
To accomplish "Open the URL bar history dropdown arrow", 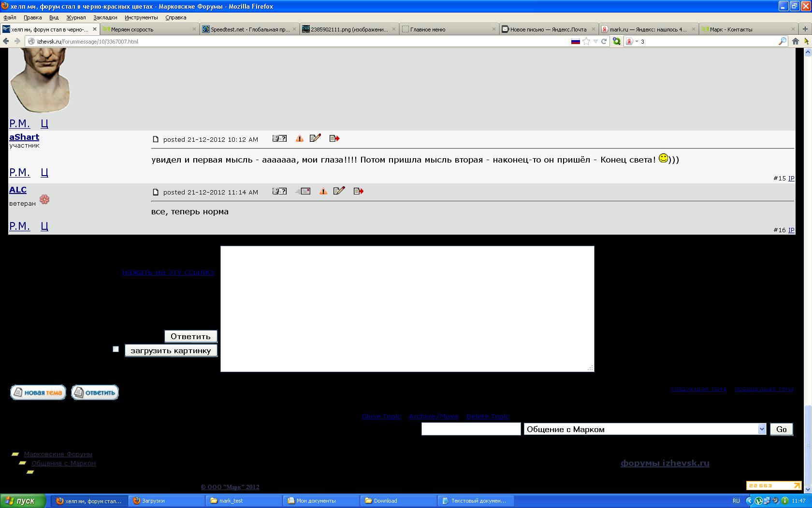I will tap(595, 42).
